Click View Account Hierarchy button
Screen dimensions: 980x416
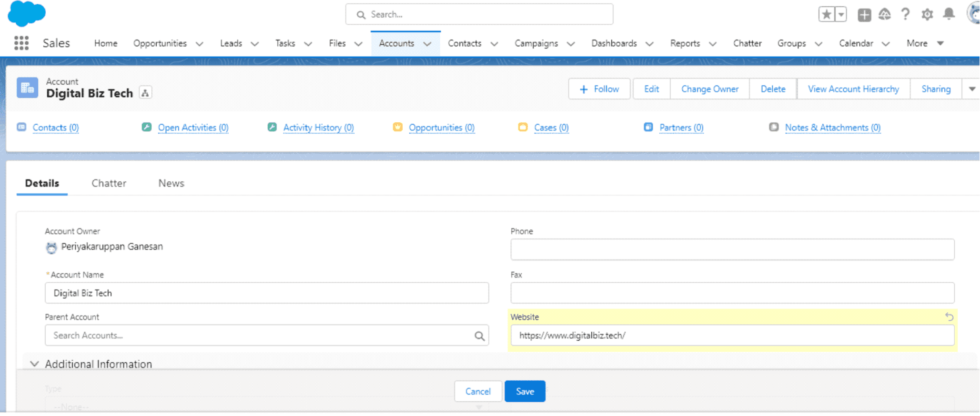(x=853, y=89)
